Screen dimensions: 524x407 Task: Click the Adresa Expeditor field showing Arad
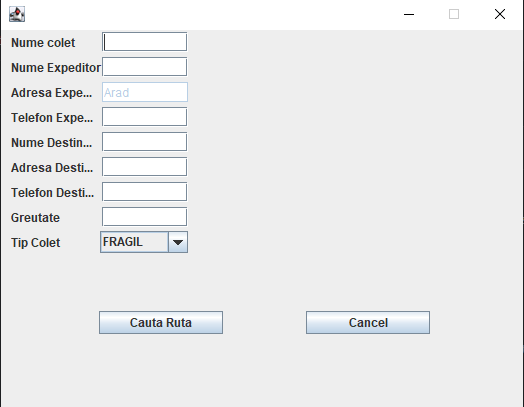pyautogui.click(x=145, y=92)
